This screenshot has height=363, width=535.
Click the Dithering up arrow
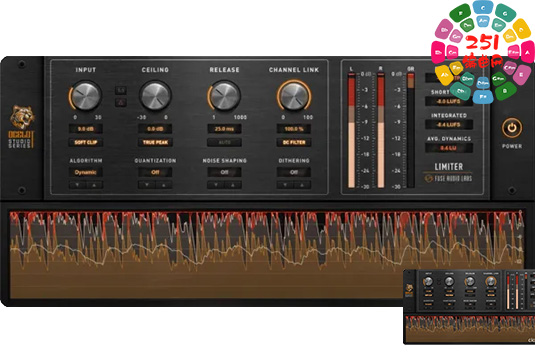302,185
